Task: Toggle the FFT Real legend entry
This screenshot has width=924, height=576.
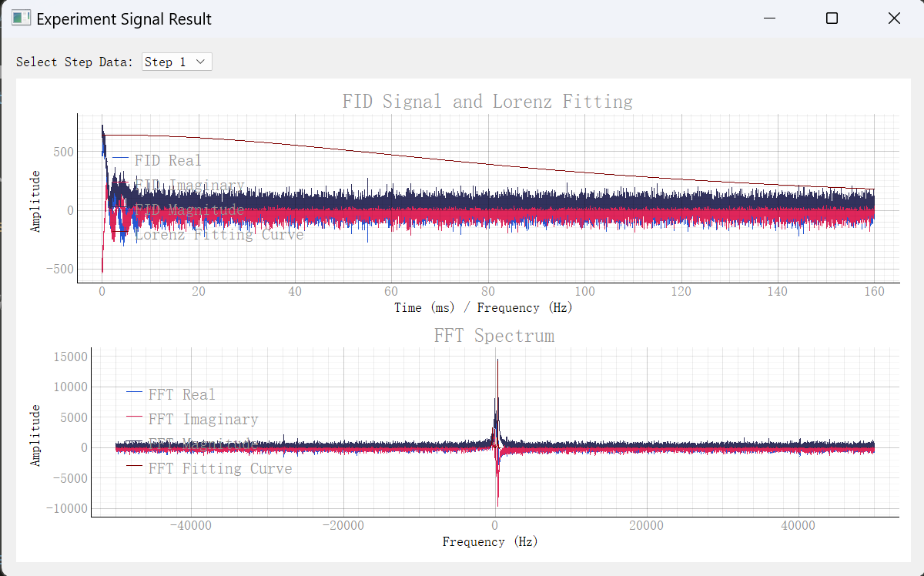Action: (181, 394)
